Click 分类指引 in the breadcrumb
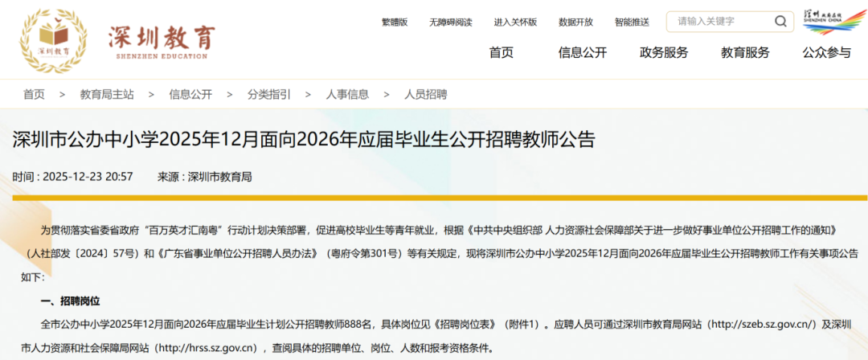 tap(269, 94)
